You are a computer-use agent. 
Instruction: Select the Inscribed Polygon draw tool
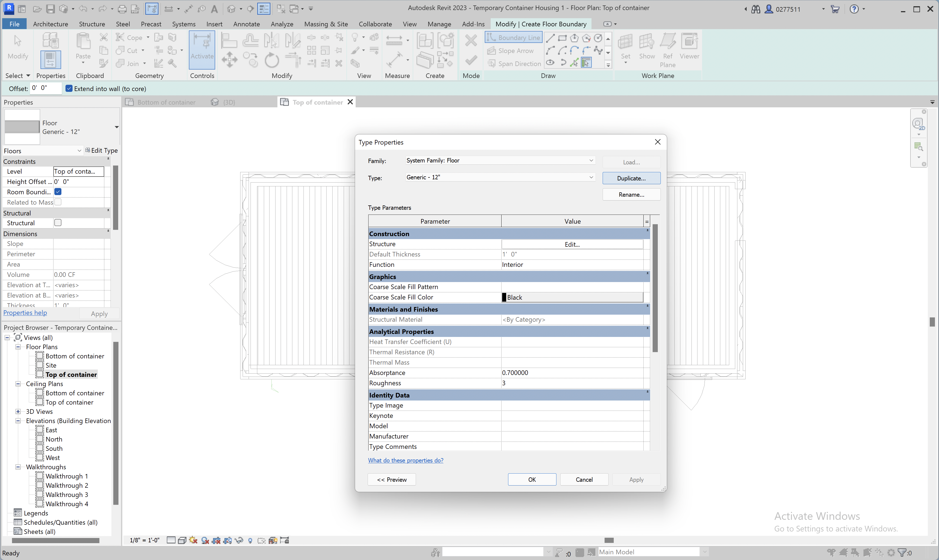coord(574,38)
